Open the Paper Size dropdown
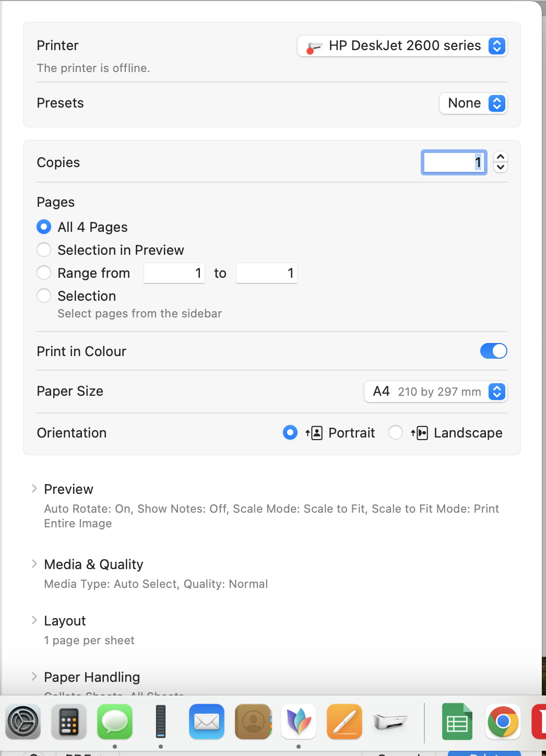This screenshot has height=756, width=546. tap(435, 392)
